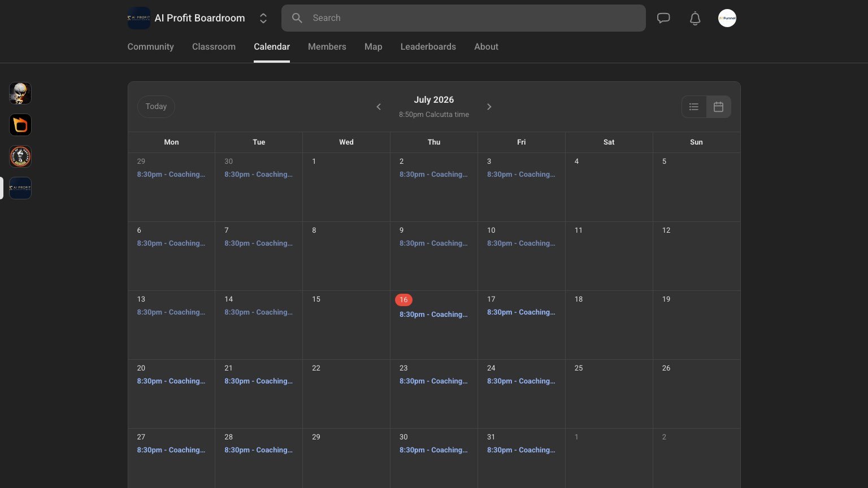Switch to the orange logo community in sidebar

[x=20, y=125]
